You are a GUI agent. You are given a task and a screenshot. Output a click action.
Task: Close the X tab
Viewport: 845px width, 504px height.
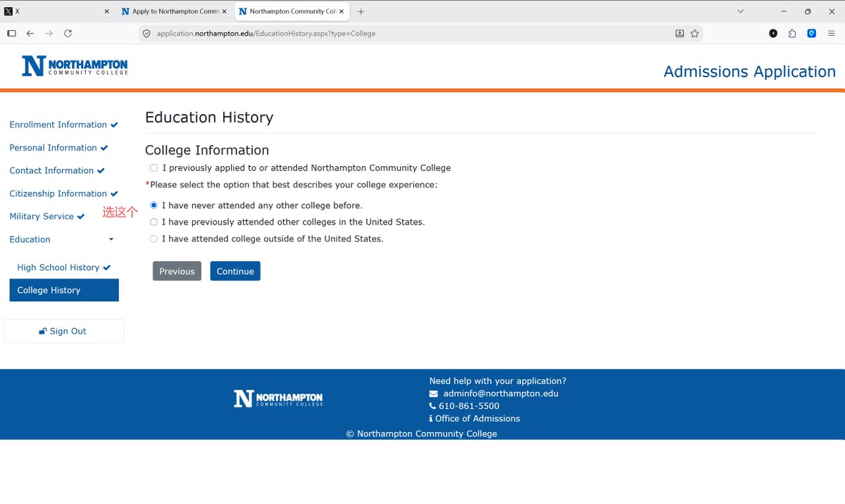[x=106, y=11]
